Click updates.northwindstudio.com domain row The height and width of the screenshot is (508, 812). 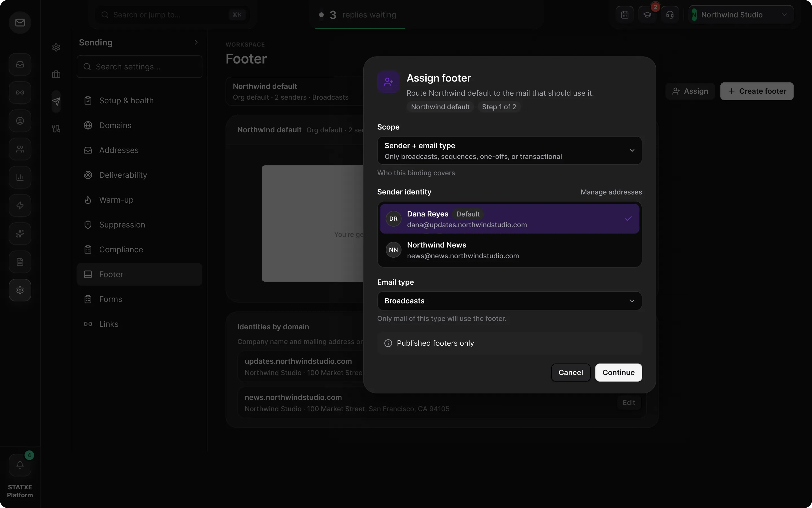coord(300,367)
